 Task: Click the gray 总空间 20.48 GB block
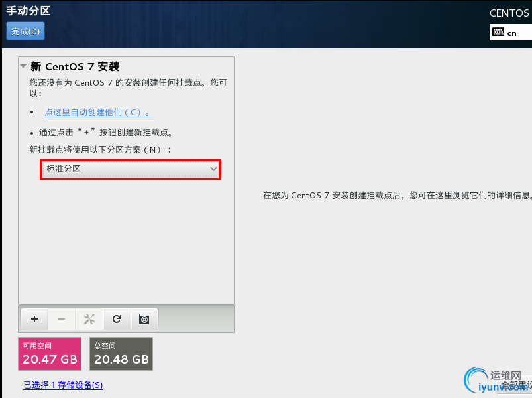[x=121, y=354]
